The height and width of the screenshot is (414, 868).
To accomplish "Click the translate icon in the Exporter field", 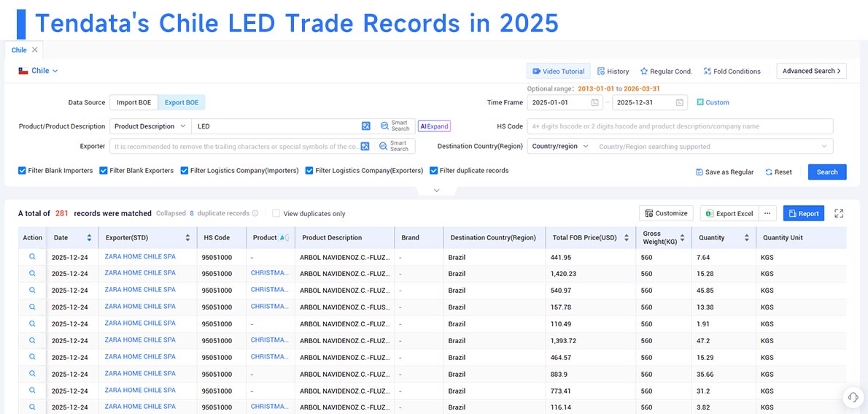I will point(365,146).
